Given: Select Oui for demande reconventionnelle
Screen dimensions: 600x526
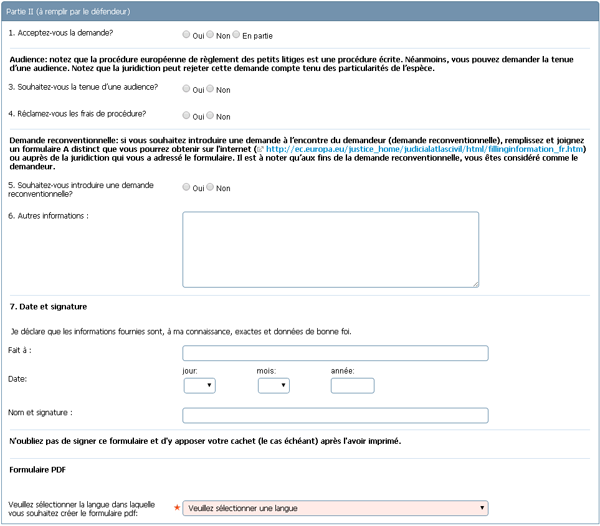Looking at the screenshot, I should coord(186,187).
